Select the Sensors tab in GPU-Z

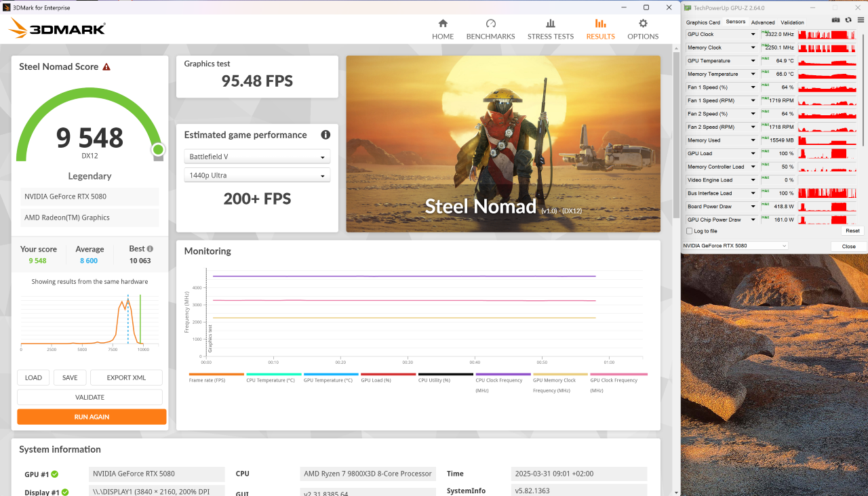tap(736, 22)
